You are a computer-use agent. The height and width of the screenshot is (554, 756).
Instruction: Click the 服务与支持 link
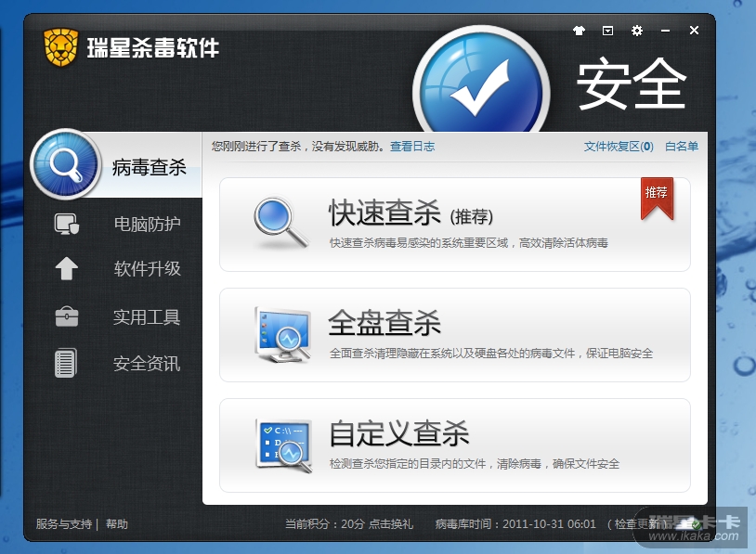click(x=64, y=523)
